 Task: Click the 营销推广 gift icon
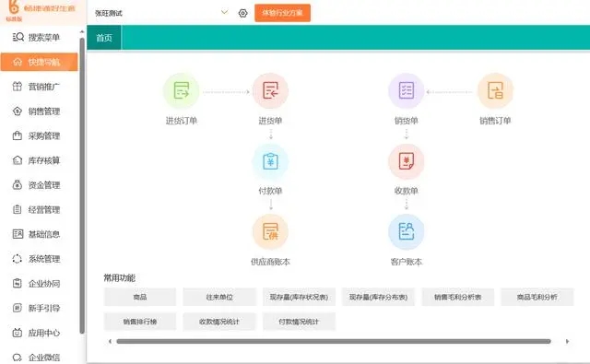pyautogui.click(x=18, y=86)
